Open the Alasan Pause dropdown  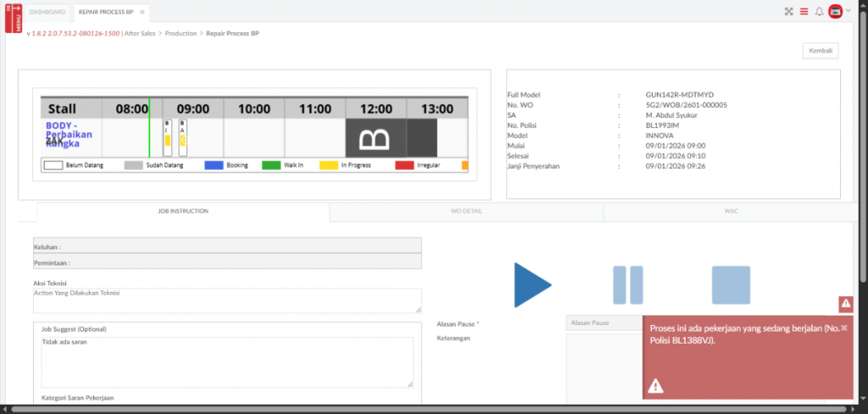coord(604,322)
